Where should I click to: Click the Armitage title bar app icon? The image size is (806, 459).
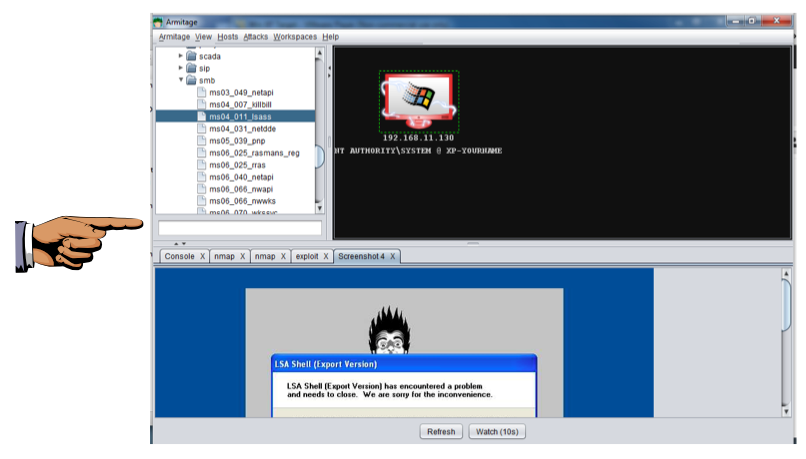(x=158, y=22)
